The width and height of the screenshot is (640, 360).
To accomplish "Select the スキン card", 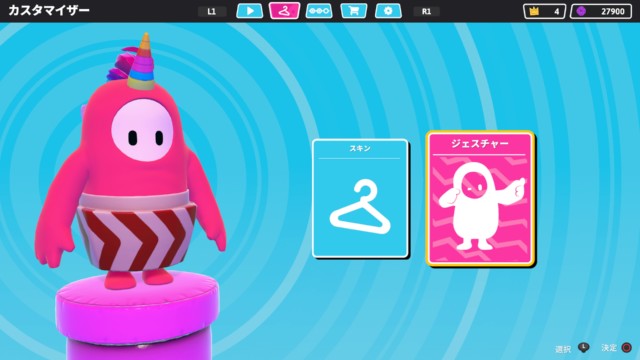I will click(x=360, y=198).
